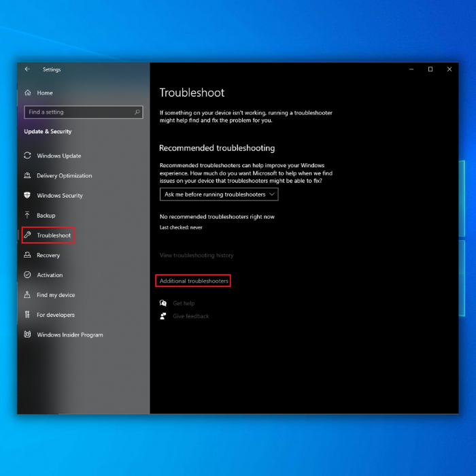
Task: Select Backup in the sidebar
Action: (x=46, y=216)
